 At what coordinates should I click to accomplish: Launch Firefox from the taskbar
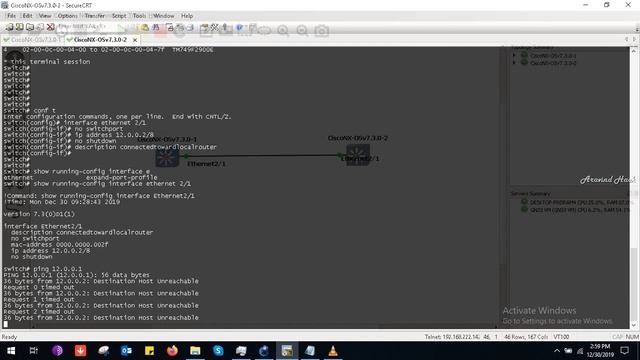pos(172,351)
